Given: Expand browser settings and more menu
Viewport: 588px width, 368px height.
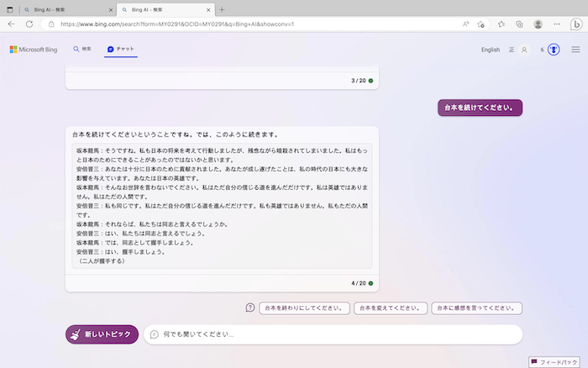Looking at the screenshot, I should 558,24.
